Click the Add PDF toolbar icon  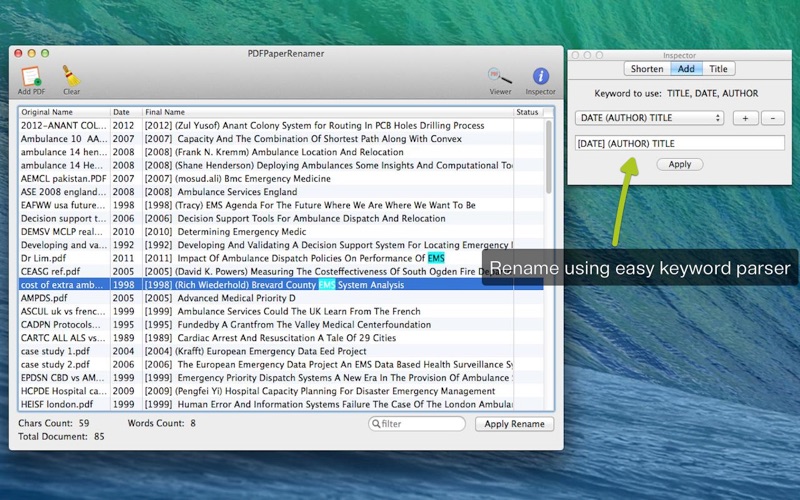[30, 76]
